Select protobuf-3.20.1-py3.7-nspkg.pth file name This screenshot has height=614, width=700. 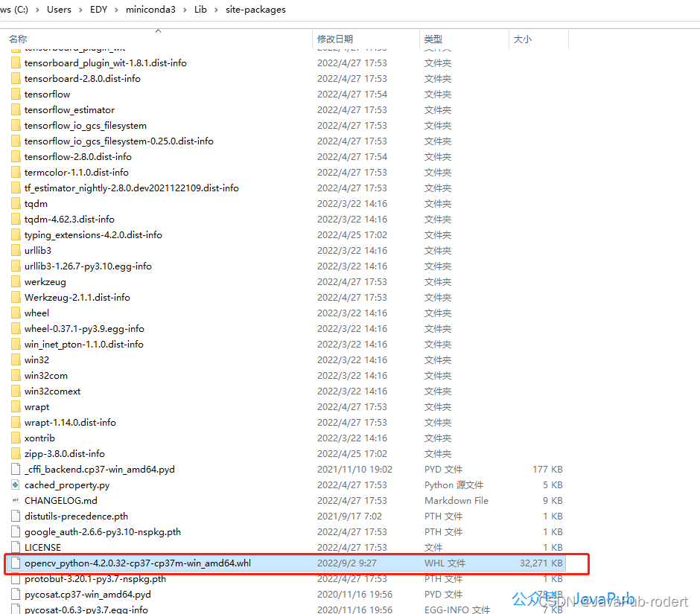[x=95, y=578]
